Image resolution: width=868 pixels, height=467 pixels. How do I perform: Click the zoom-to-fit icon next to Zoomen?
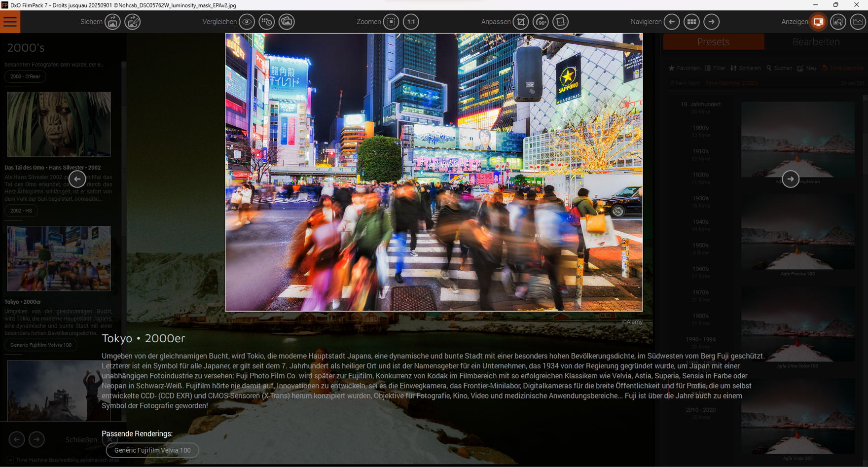point(391,22)
